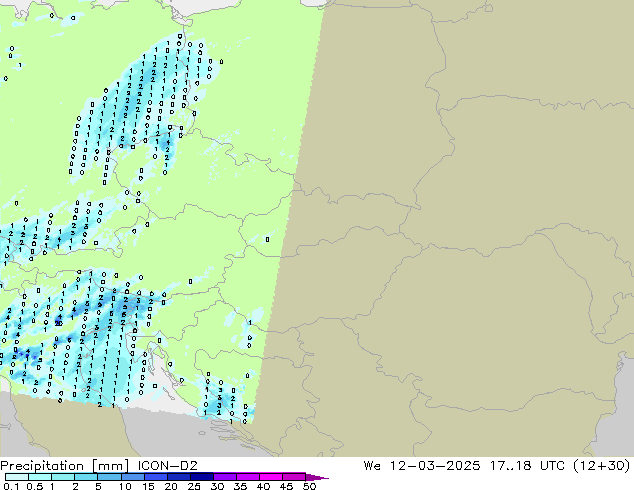Click the '30' legend scale label
The height and width of the screenshot is (490, 634).
pos(217,486)
